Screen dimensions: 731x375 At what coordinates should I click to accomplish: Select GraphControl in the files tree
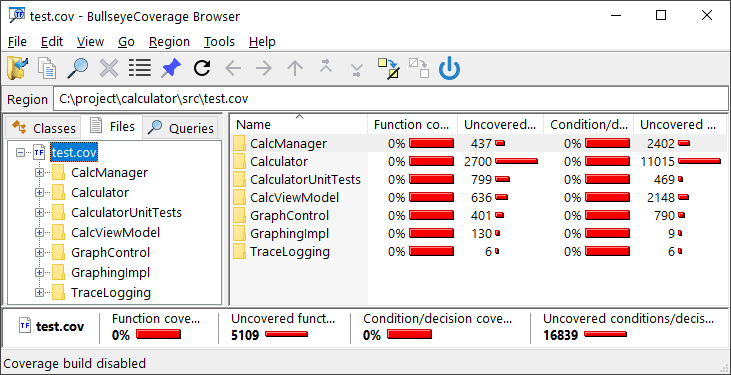(110, 252)
